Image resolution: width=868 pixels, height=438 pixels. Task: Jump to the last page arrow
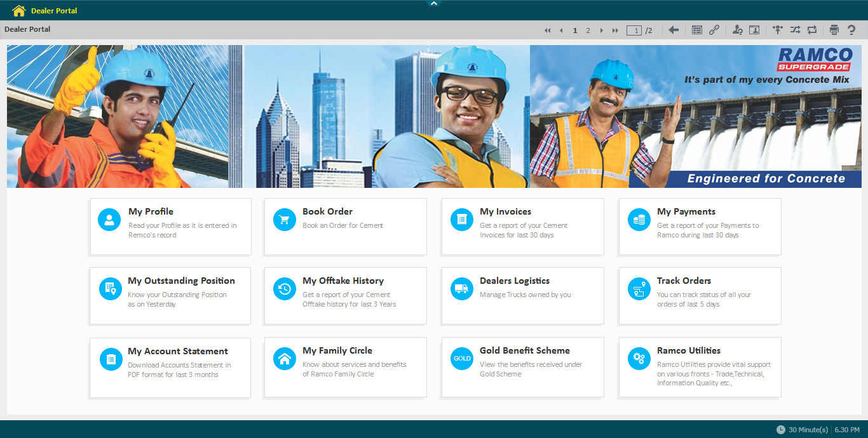pyautogui.click(x=615, y=30)
